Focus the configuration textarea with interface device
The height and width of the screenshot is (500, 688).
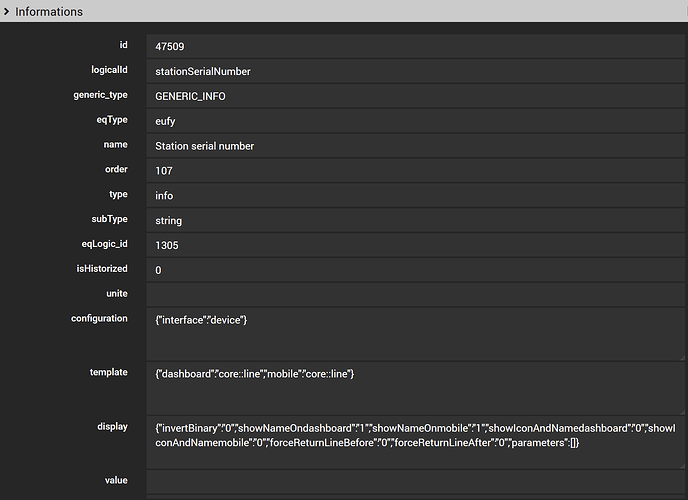(416, 335)
